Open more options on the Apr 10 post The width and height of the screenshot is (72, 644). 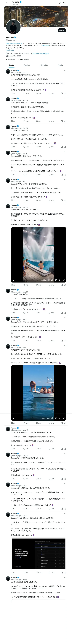(x=65, y=317)
